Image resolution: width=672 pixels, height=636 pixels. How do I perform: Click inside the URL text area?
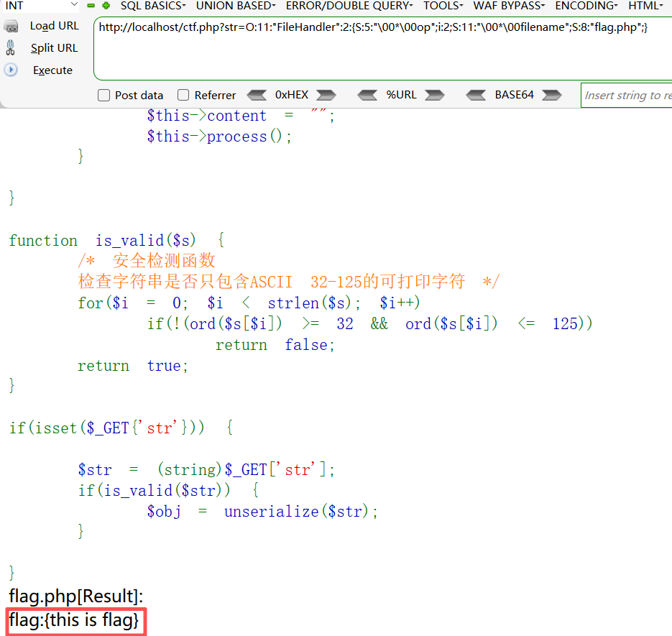click(382, 48)
